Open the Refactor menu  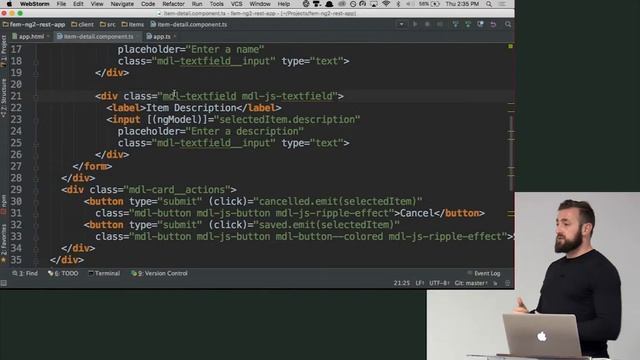(x=173, y=4)
